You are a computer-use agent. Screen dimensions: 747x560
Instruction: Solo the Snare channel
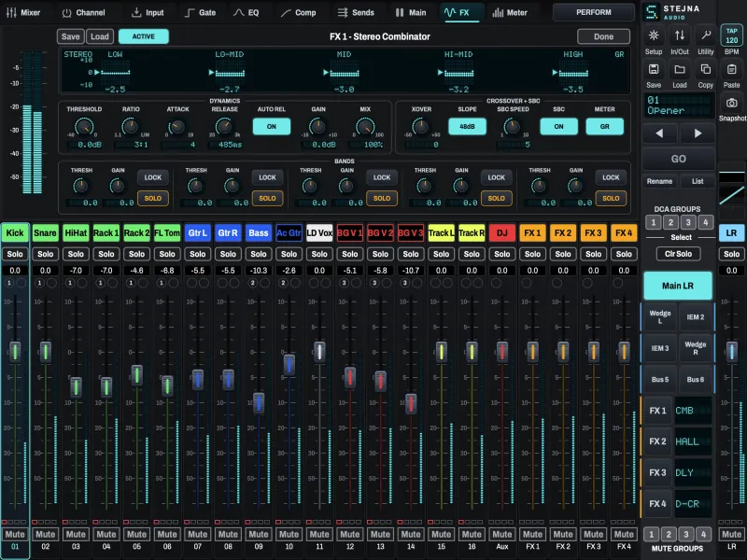tap(45, 254)
